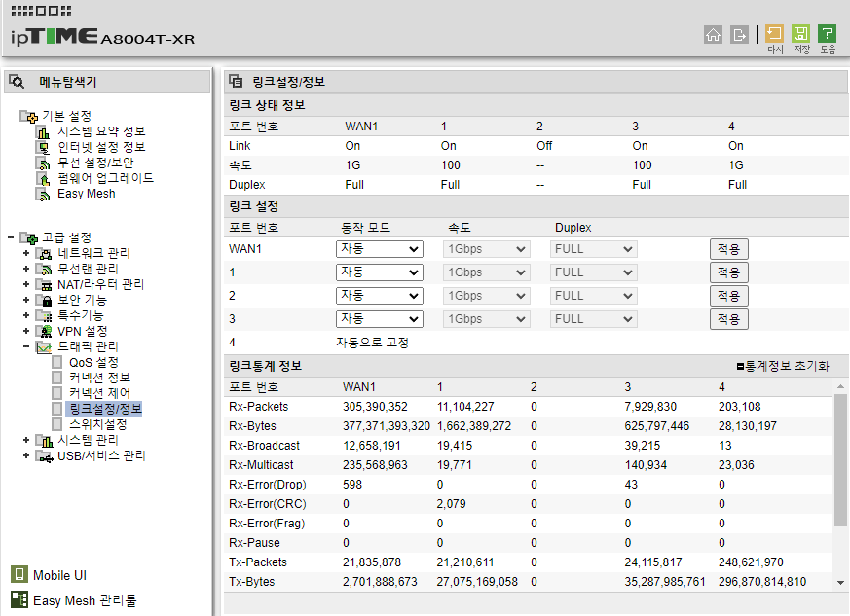This screenshot has height=616, width=850.
Task: Open Easy Mesh 관리툴 link
Action: 85,600
